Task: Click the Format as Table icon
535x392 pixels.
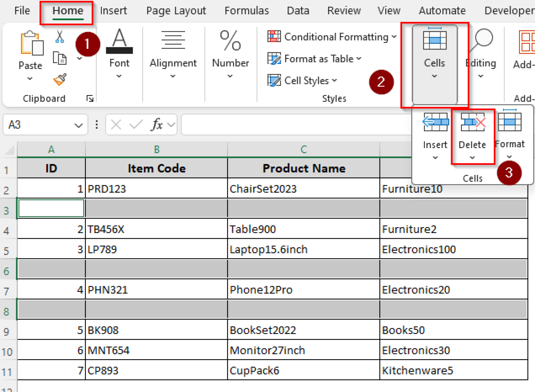Action: point(274,59)
